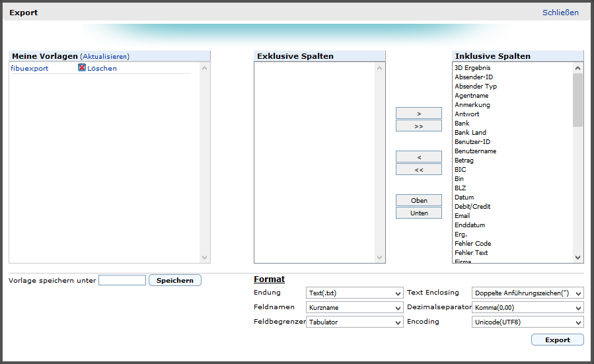The height and width of the screenshot is (364, 594).
Task: Open the Endung file type dropdown
Action: tap(355, 293)
